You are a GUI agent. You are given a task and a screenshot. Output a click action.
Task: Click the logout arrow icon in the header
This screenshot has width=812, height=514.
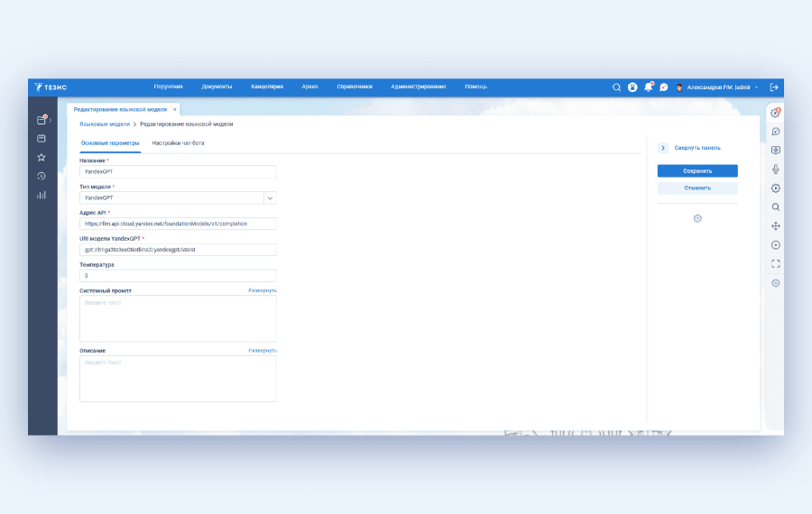coord(774,87)
